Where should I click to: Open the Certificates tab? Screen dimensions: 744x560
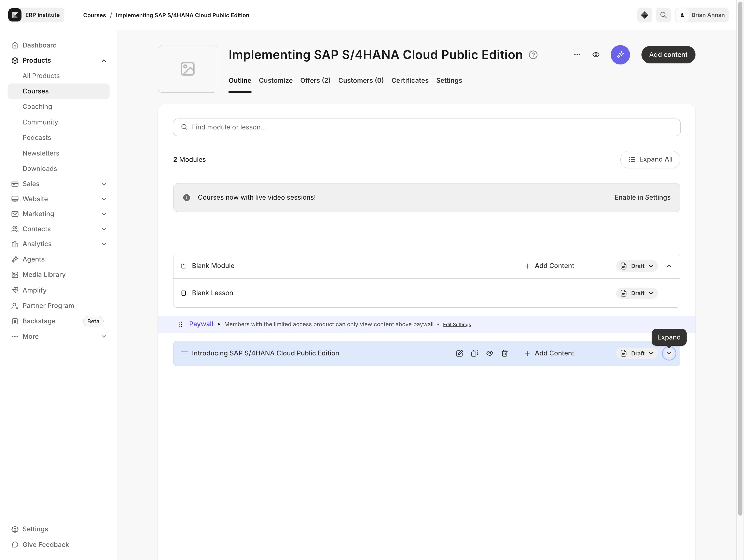[x=410, y=80]
